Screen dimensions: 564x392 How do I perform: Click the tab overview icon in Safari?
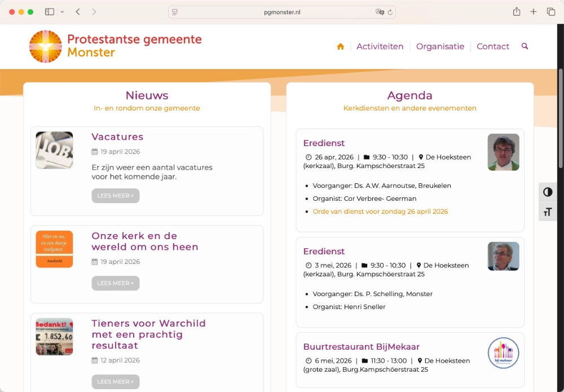point(550,11)
